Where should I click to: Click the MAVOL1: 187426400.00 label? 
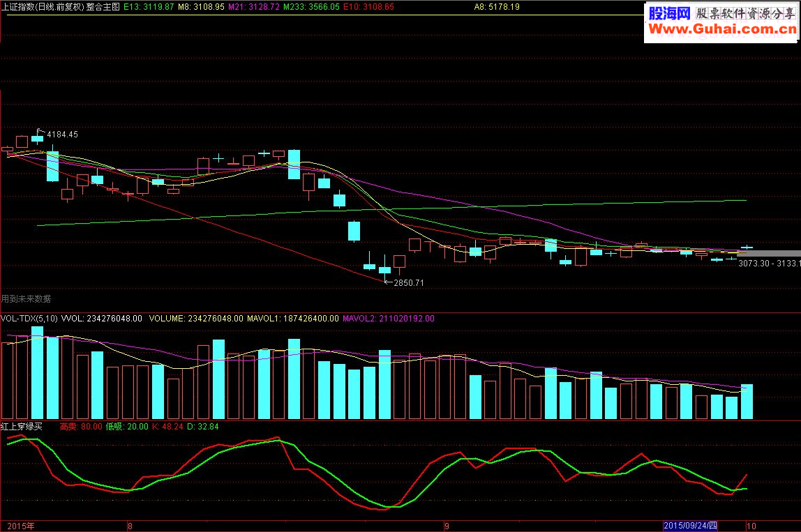click(293, 318)
